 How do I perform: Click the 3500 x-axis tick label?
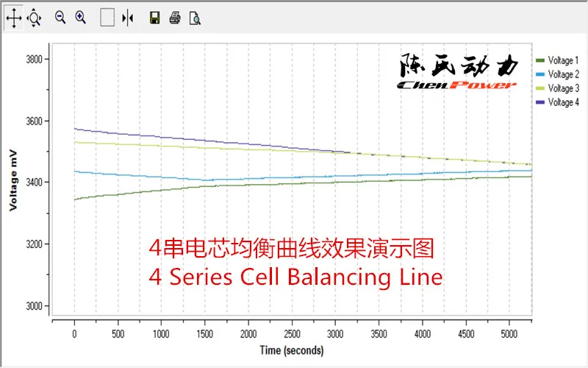tap(379, 334)
